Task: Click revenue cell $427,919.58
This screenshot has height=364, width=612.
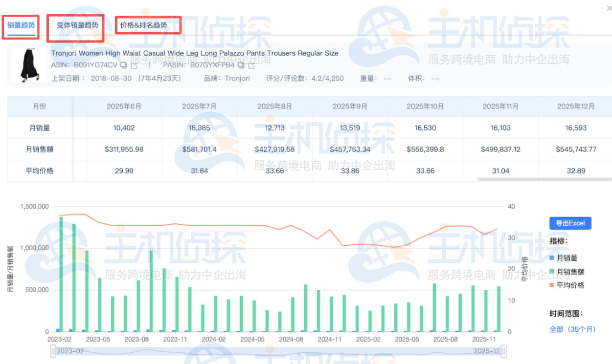Action: 275,150
